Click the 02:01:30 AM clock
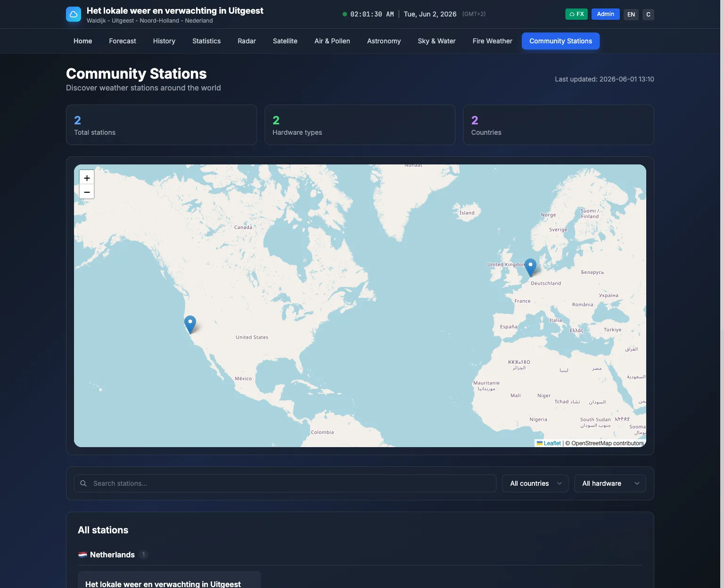 372,14
